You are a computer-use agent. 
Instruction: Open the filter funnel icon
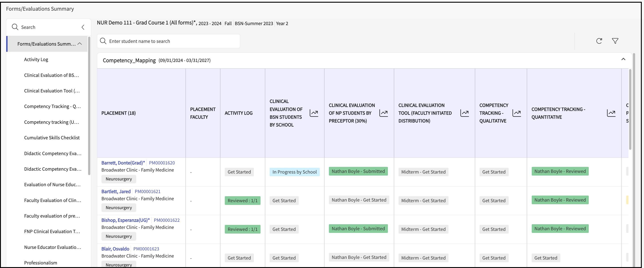[615, 41]
